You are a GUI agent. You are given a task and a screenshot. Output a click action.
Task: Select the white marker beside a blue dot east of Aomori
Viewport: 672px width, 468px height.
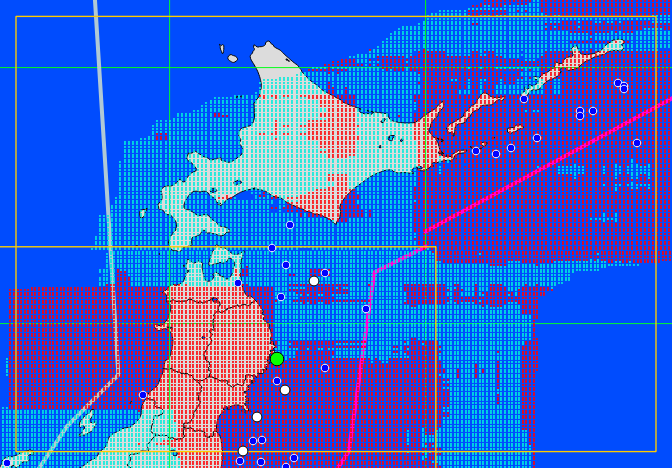point(314,281)
